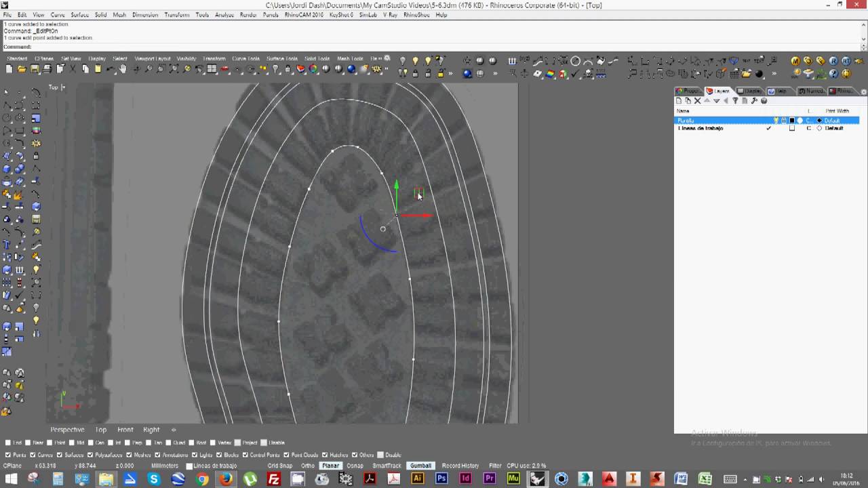Expand the Standard toolbar overflow chevron

point(386,70)
